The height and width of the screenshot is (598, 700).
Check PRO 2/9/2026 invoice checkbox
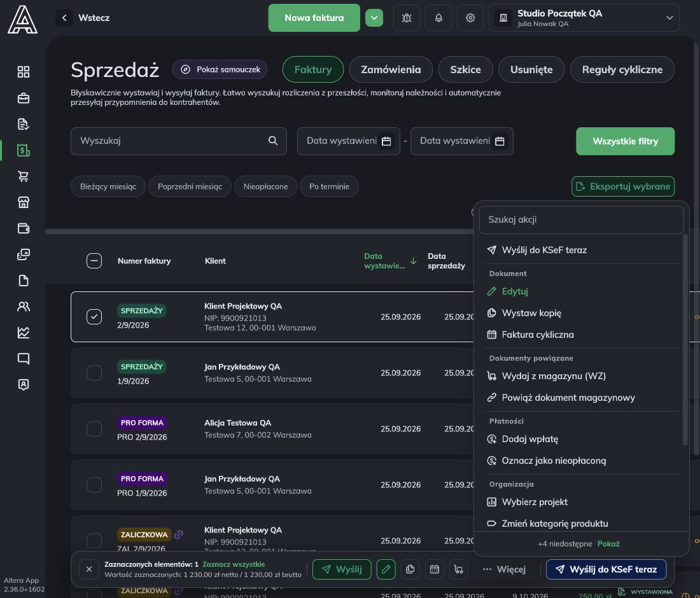click(x=94, y=428)
